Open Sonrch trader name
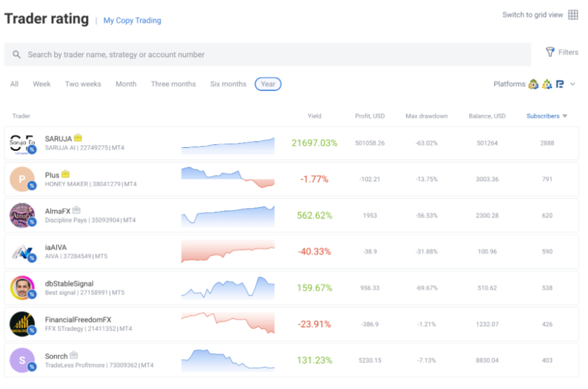 [56, 356]
